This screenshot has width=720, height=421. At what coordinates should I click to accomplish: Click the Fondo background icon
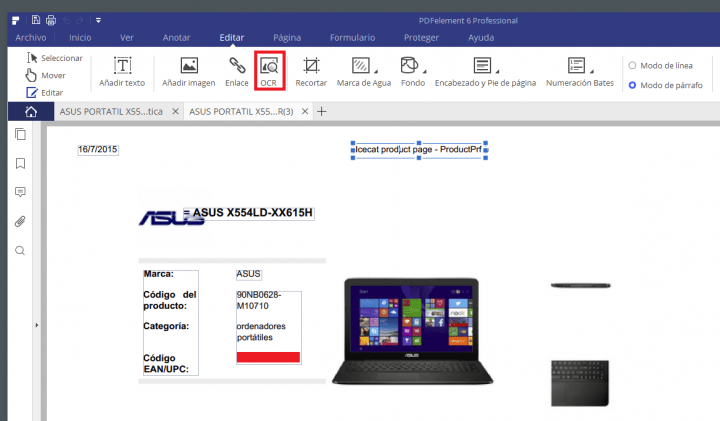[409, 65]
